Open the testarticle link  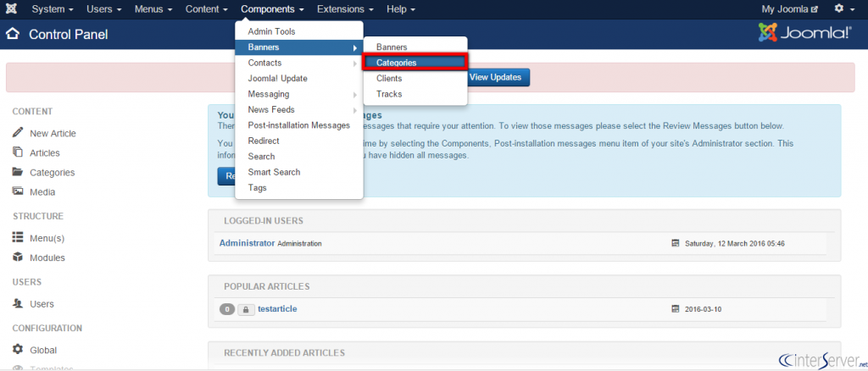pyautogui.click(x=277, y=309)
